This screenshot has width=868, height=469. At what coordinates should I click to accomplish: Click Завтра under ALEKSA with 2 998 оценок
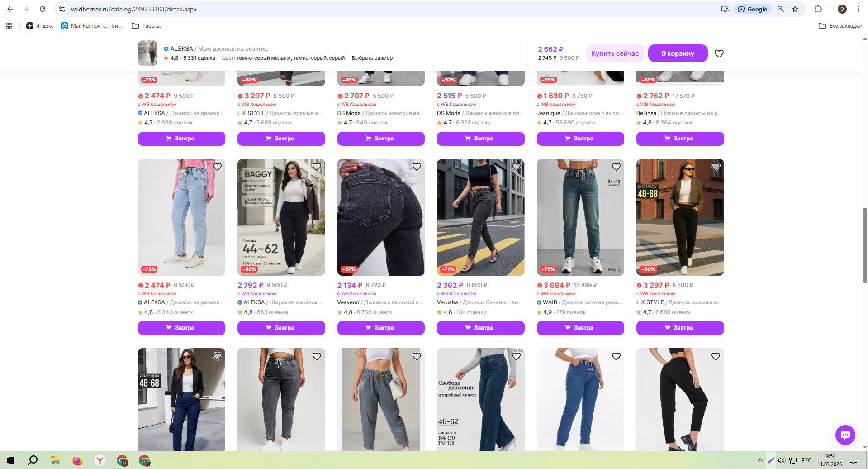(x=181, y=139)
